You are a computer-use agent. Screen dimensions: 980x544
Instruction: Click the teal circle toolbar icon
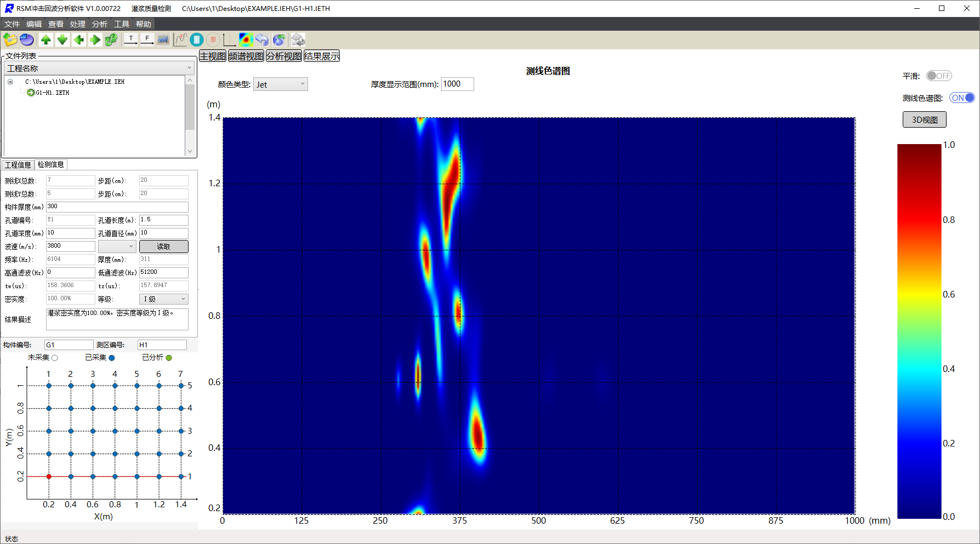coord(197,39)
